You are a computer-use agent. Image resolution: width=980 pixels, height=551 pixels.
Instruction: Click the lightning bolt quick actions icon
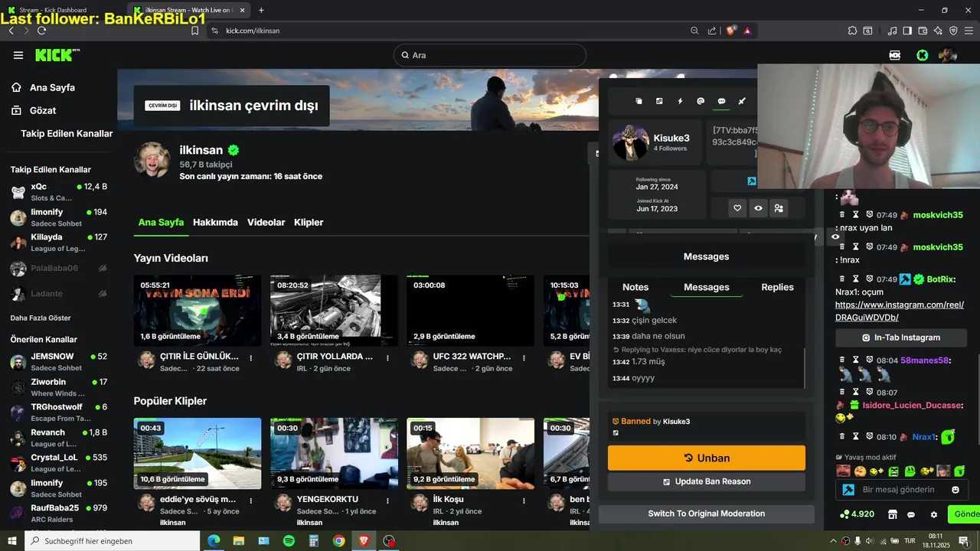click(x=680, y=101)
